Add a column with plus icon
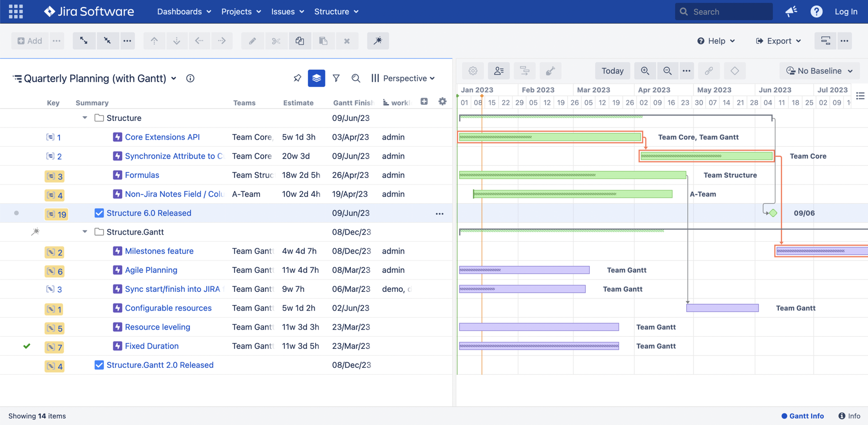 pyautogui.click(x=424, y=102)
